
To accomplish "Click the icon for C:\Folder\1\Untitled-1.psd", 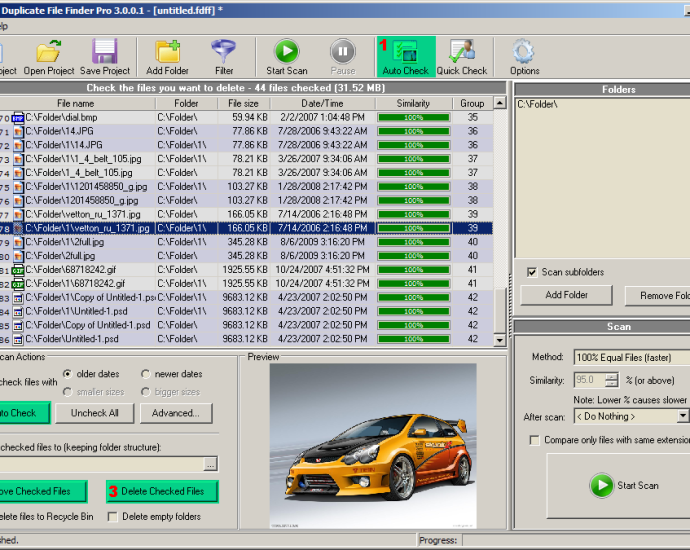I will [18, 312].
